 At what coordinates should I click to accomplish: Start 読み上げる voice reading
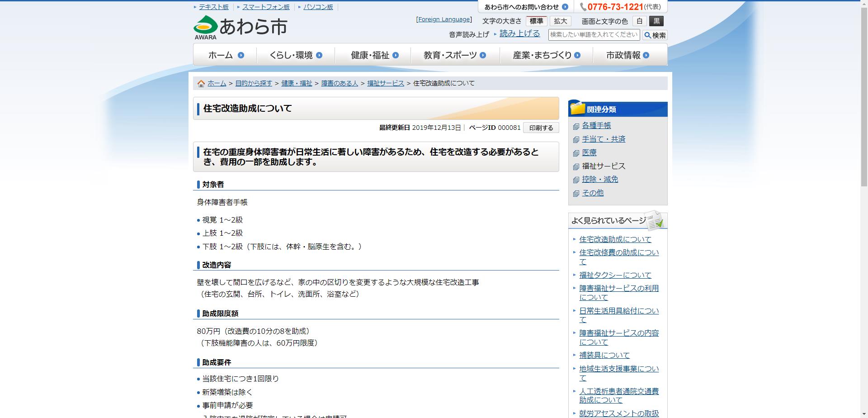[519, 33]
